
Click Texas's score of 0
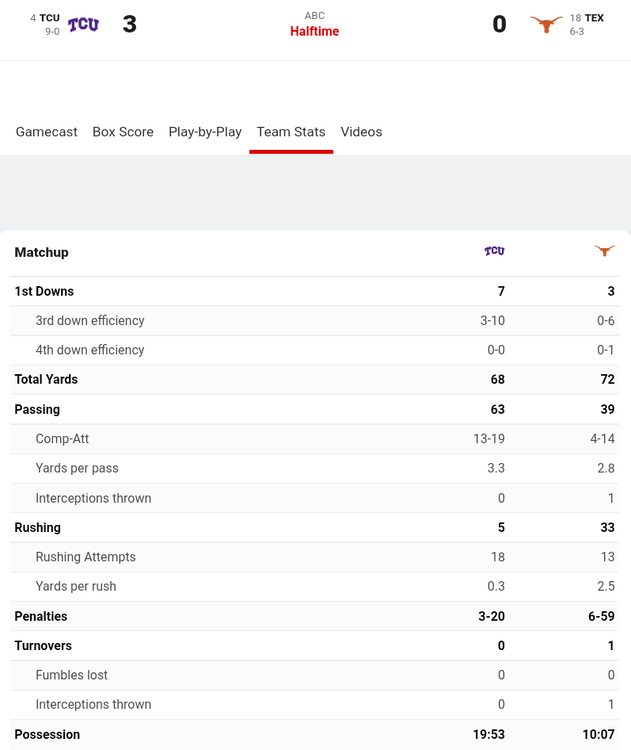click(x=499, y=24)
